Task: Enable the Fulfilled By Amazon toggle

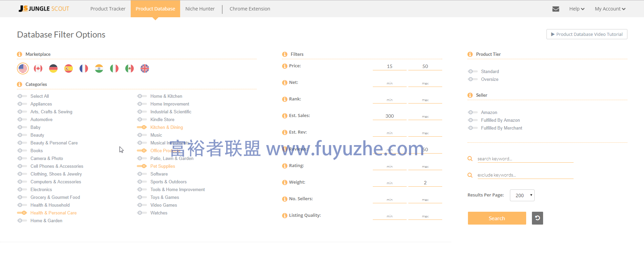Action: click(x=473, y=120)
